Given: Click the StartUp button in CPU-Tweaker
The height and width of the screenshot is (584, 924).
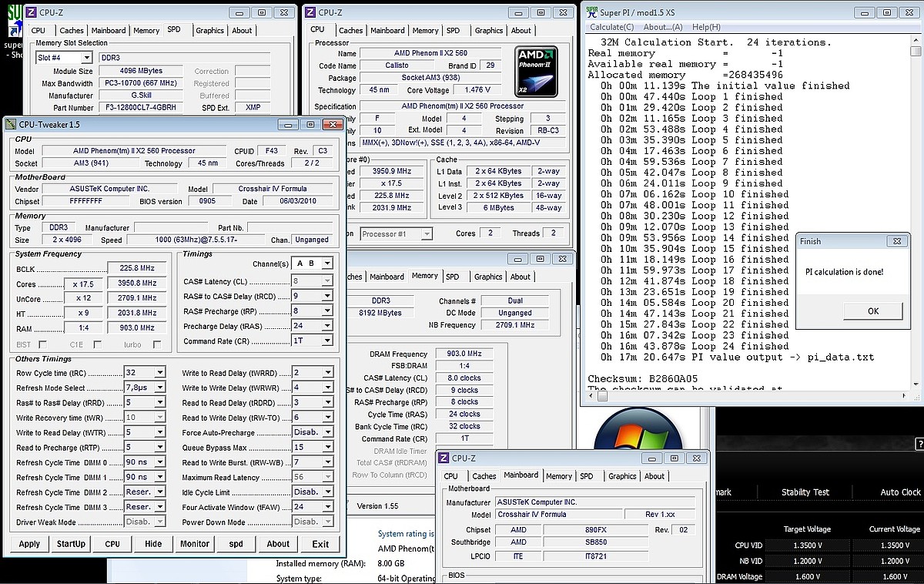Looking at the screenshot, I should [x=71, y=544].
